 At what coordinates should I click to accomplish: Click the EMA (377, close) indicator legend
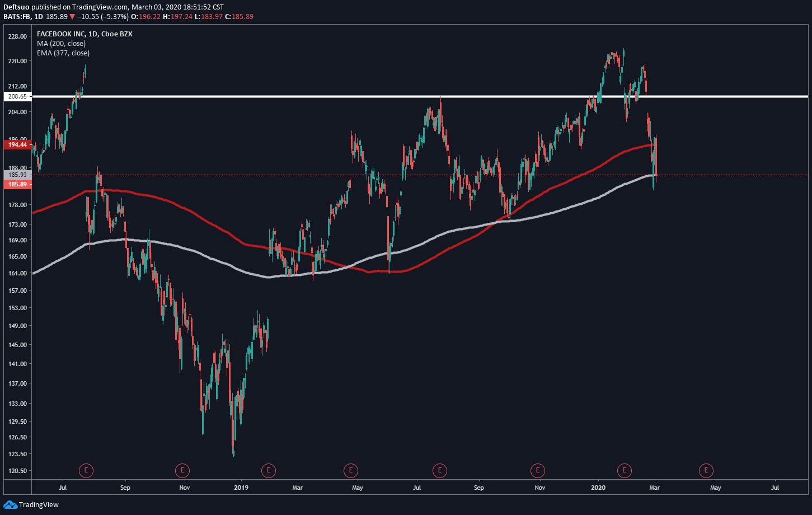63,53
